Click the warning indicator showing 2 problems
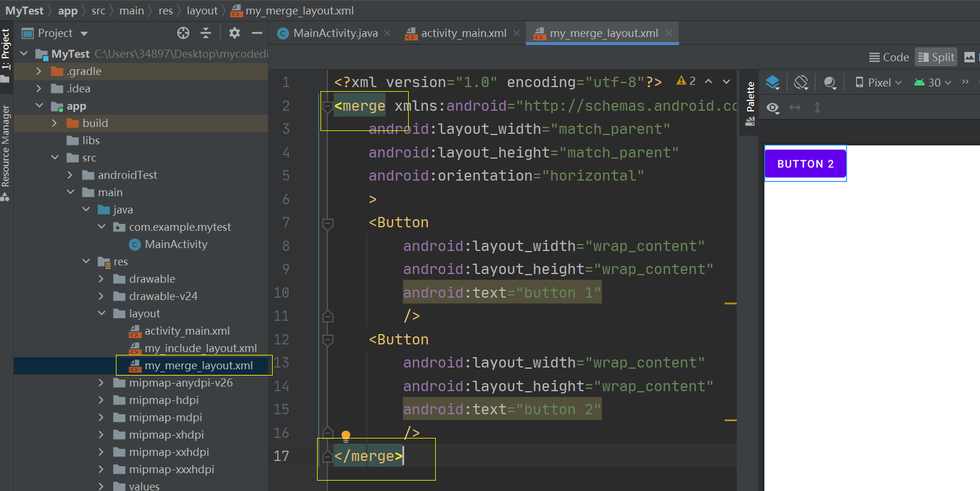Screen dimensions: 980x491 (686, 81)
